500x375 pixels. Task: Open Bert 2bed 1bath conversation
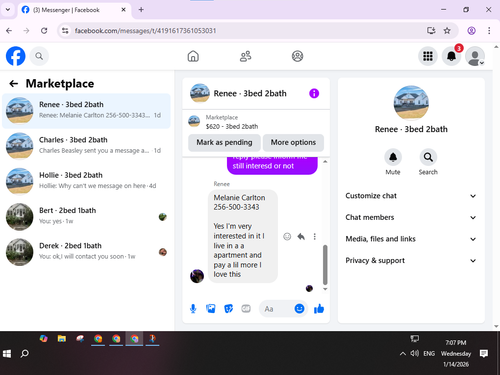click(x=86, y=217)
